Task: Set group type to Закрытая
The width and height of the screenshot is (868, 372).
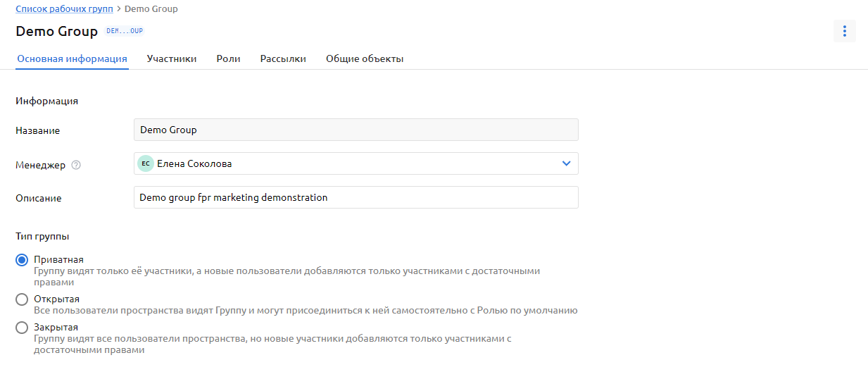Action: pyautogui.click(x=22, y=328)
